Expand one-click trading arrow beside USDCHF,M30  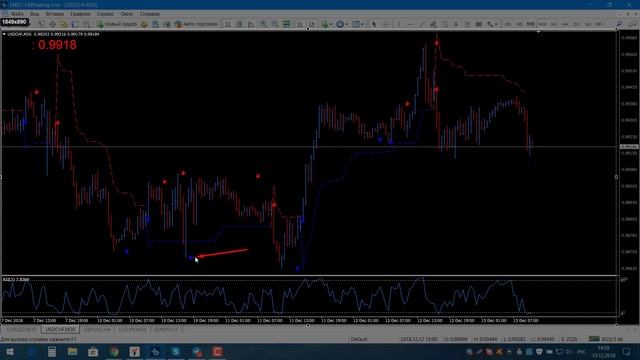(4, 34)
